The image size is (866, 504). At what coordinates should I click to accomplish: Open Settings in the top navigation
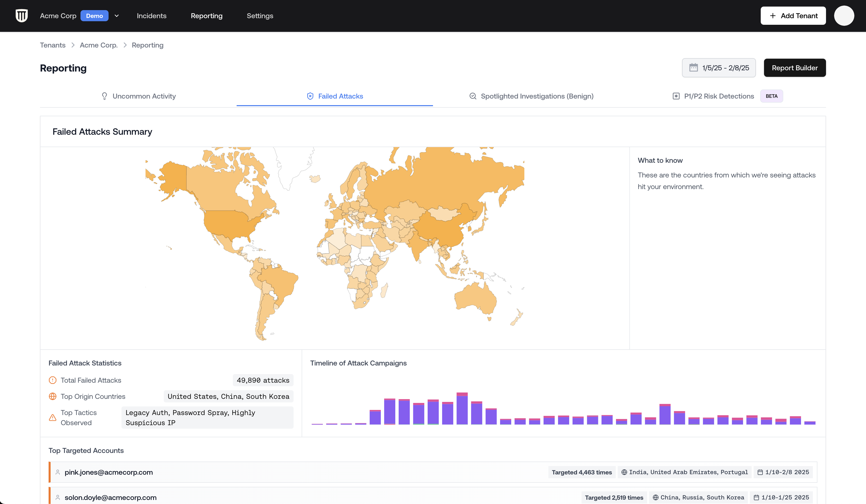(260, 16)
